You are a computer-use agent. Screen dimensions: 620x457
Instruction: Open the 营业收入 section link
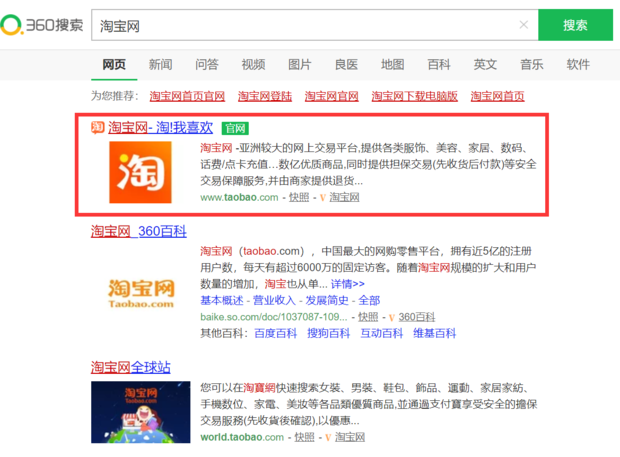tap(274, 300)
